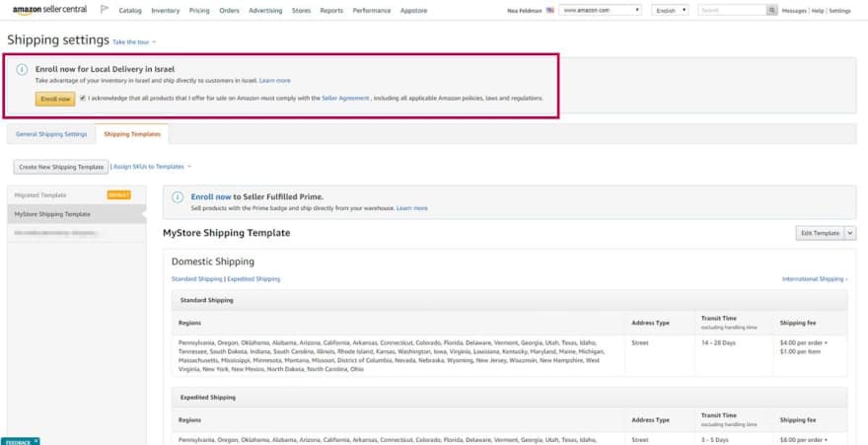Open the www.amazon.com marketplace dropdown

(x=600, y=10)
